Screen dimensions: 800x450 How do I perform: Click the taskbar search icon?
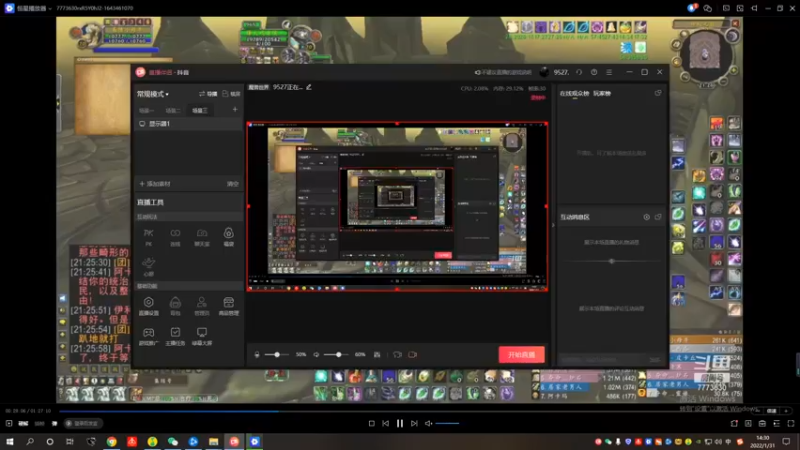coord(30,441)
